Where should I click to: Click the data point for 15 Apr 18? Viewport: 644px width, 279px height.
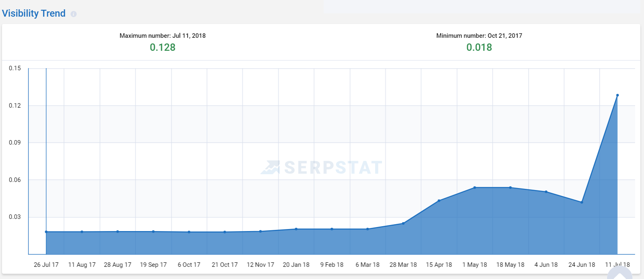point(439,201)
